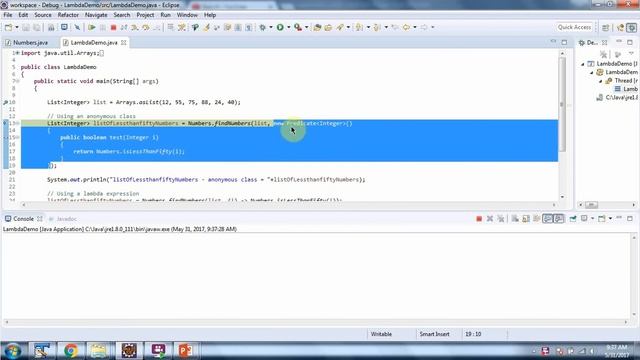
Task: Click the Skip All Breakpoints icon
Action: point(77,27)
